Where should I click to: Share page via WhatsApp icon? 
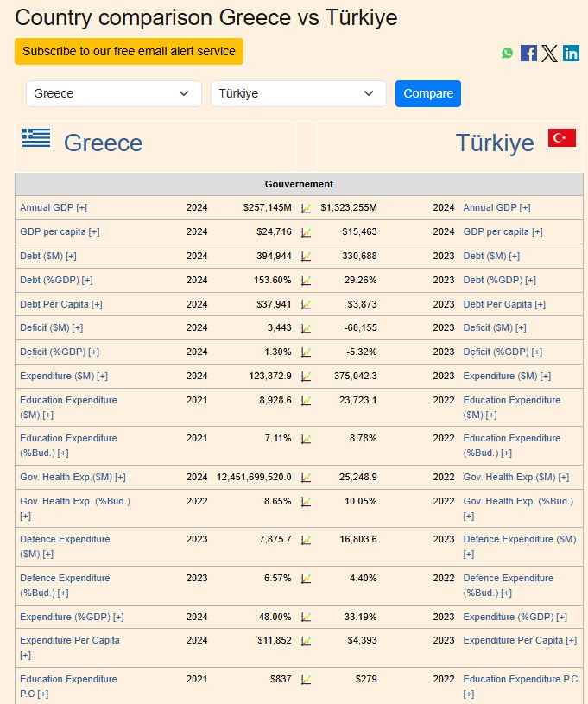tap(508, 54)
